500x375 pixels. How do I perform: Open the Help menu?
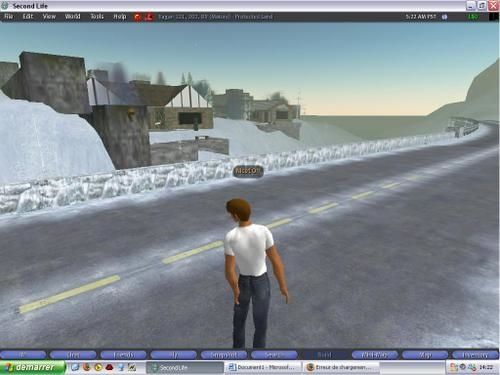point(119,16)
